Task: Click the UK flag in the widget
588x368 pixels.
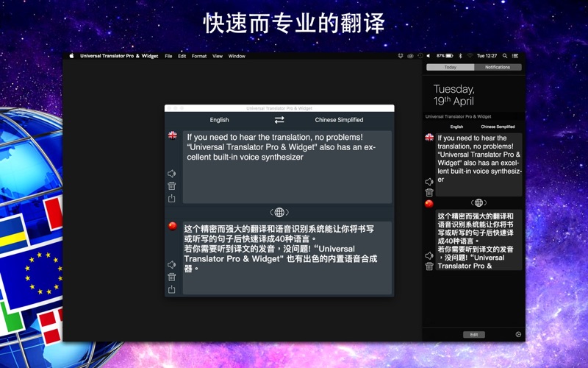Action: 429,137
